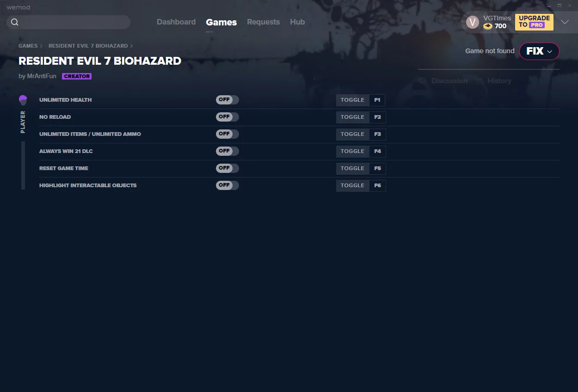Change the F3 hotkey binding
Viewport: 578px width, 392px height.
[x=377, y=134]
